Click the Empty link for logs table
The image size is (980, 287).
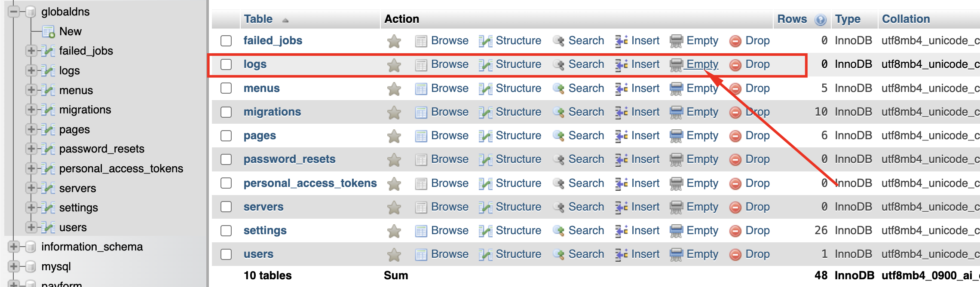click(x=702, y=64)
